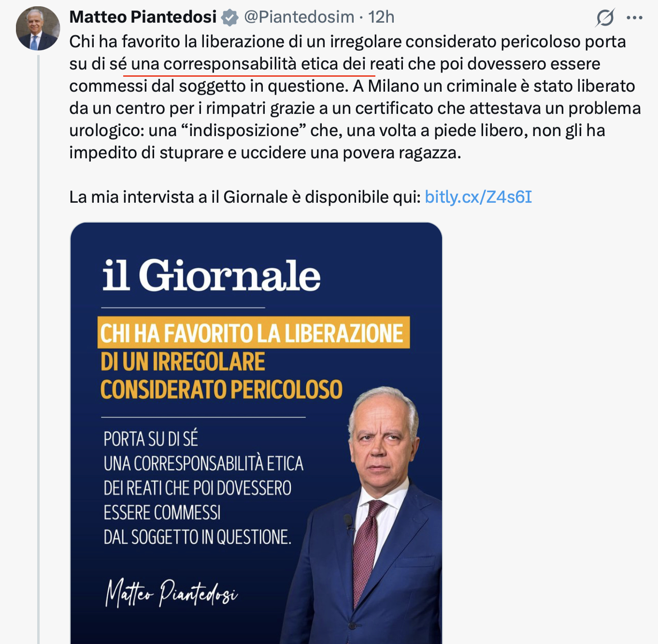Viewport: 658px width, 644px height.
Task: Click the blue verified badge icon
Action: [x=229, y=18]
